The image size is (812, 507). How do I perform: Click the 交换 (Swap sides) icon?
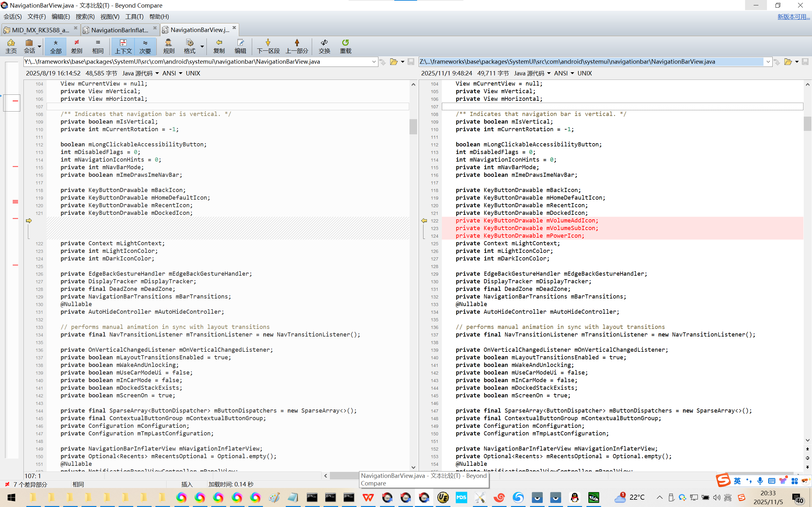click(x=324, y=46)
